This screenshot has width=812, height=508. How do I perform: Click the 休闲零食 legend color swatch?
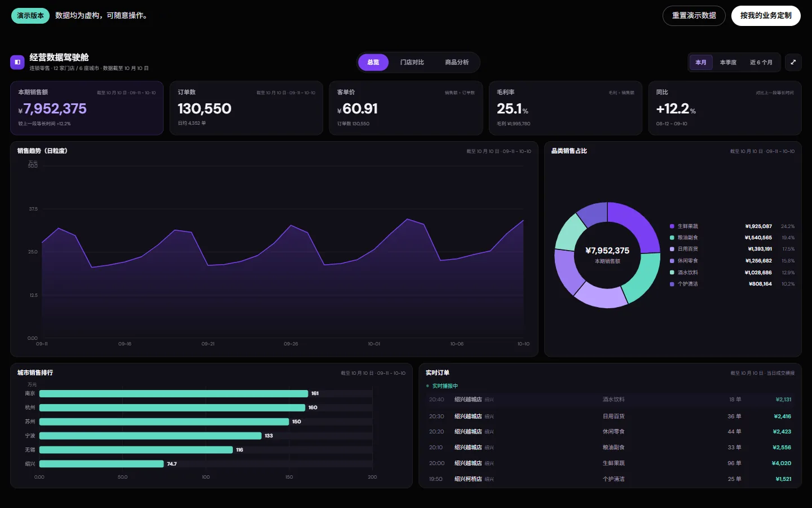click(x=672, y=261)
